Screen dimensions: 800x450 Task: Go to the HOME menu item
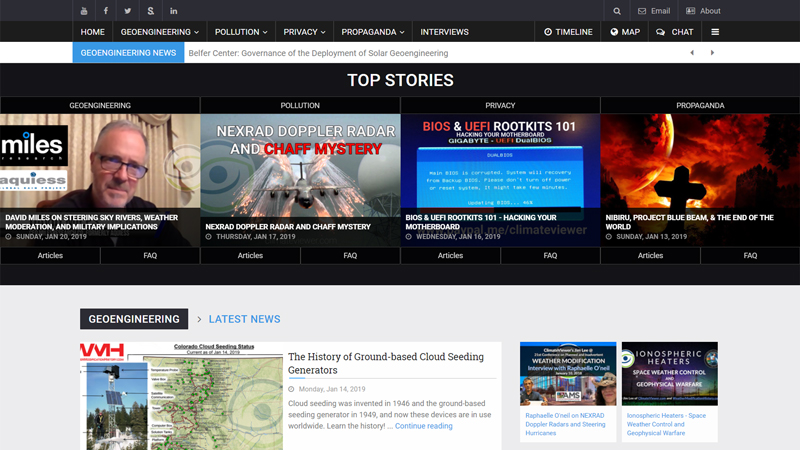click(x=92, y=32)
